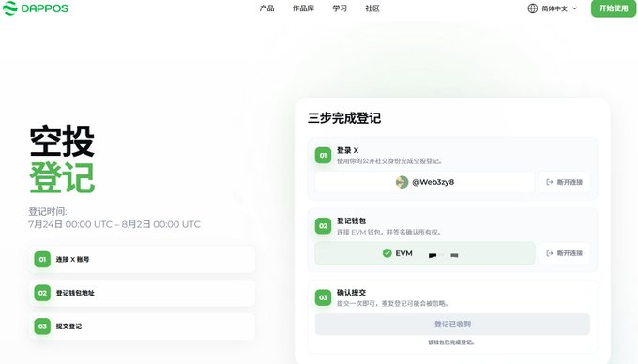Image resolution: width=638 pixels, height=364 pixels.
Task: Select the 提交登记 step
Action: pos(143,326)
